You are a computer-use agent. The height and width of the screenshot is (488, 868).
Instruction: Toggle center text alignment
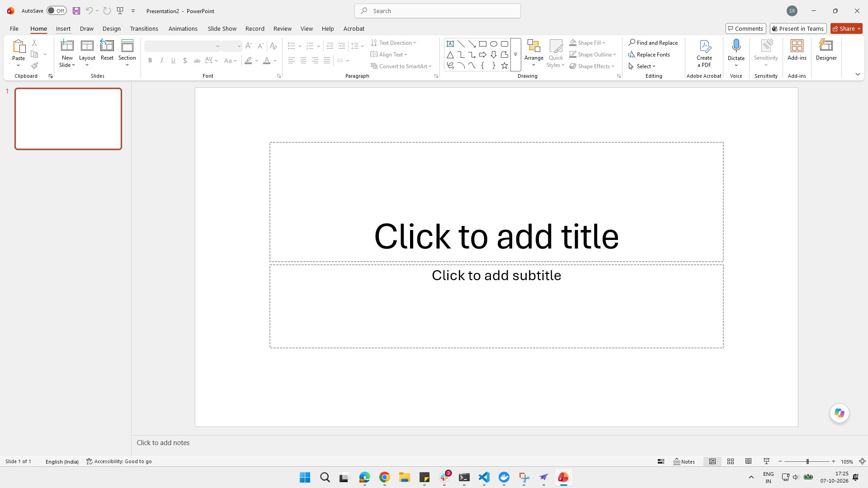point(303,61)
